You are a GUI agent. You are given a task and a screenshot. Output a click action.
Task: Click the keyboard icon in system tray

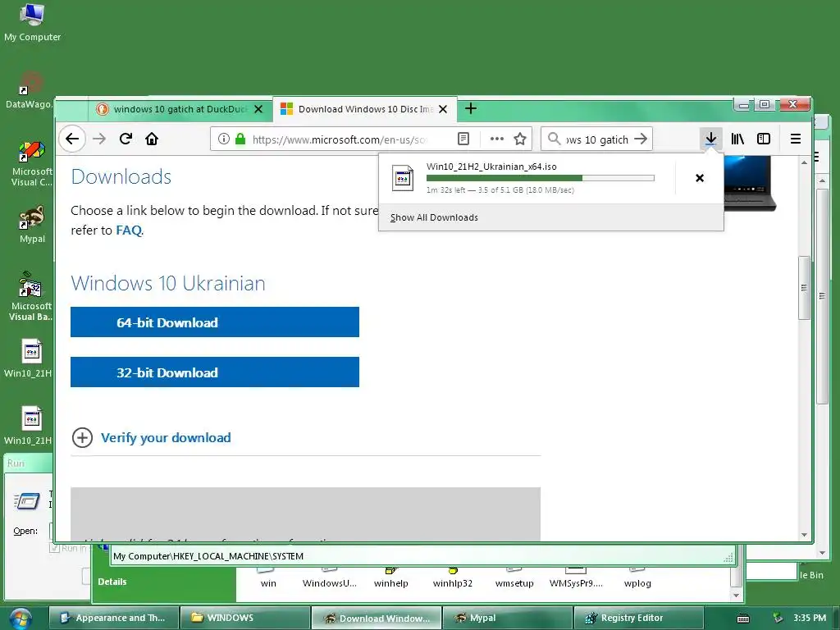(743, 619)
